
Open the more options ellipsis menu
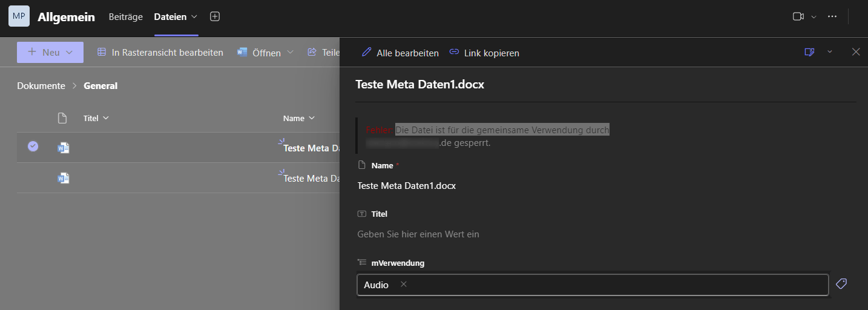(832, 17)
